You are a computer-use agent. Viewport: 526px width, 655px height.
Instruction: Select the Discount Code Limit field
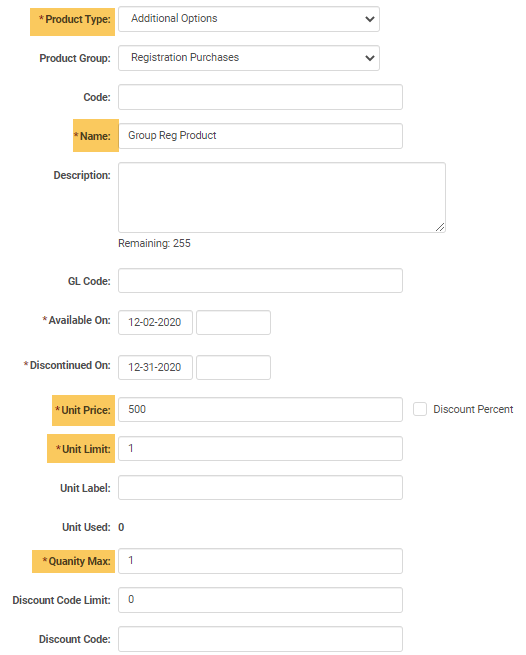pyautogui.click(x=260, y=600)
